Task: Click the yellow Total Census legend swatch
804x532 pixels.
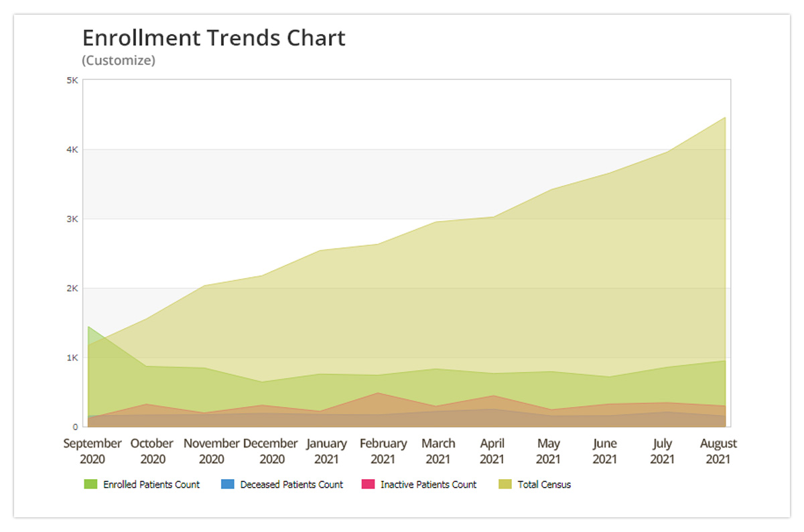Action: [x=505, y=484]
